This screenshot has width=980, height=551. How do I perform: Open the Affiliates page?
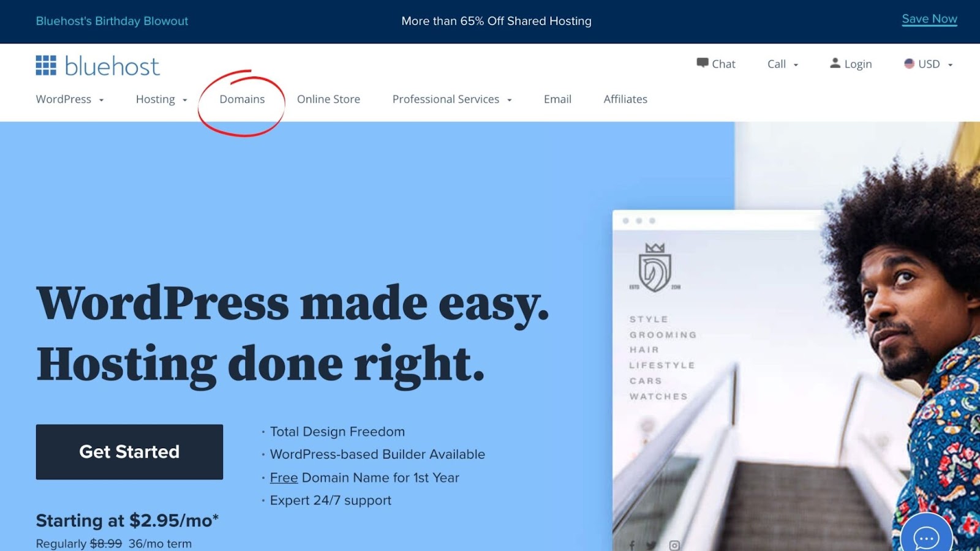625,99
